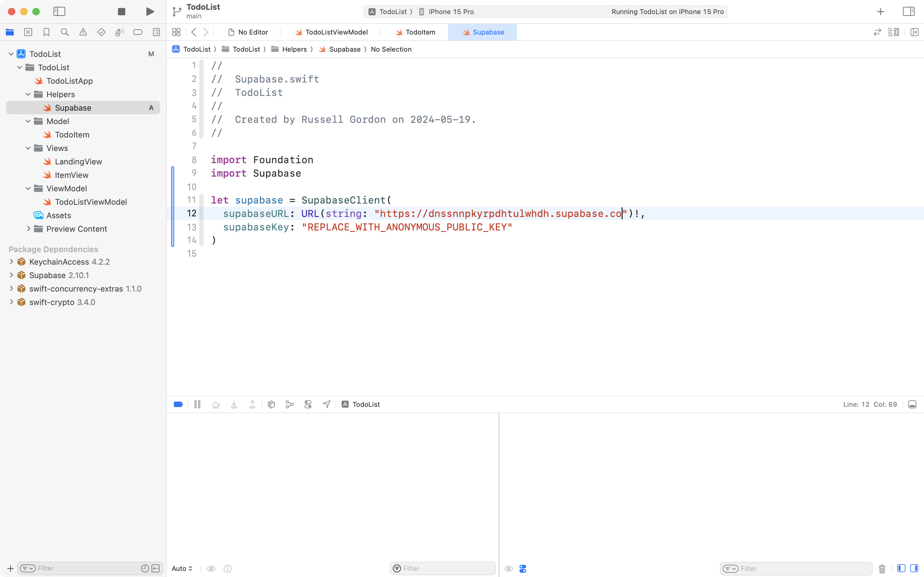924x577 pixels.
Task: Open the Find navigator
Action: [x=64, y=32]
